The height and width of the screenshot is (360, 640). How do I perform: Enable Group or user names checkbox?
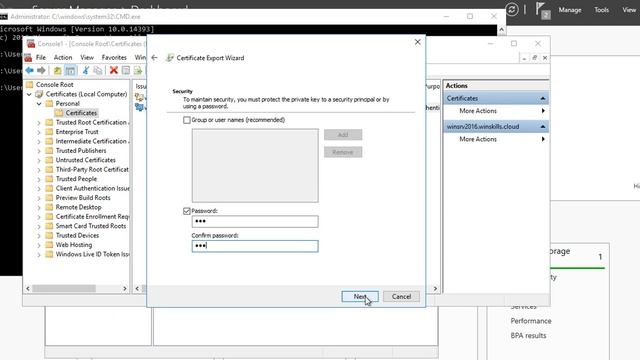[x=187, y=120]
